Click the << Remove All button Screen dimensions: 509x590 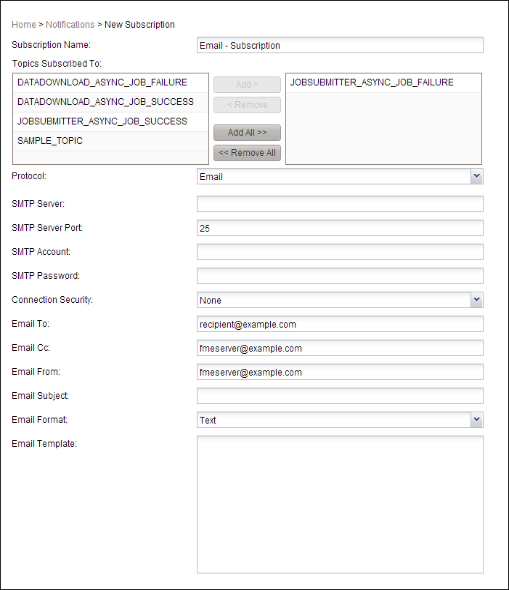pos(247,153)
